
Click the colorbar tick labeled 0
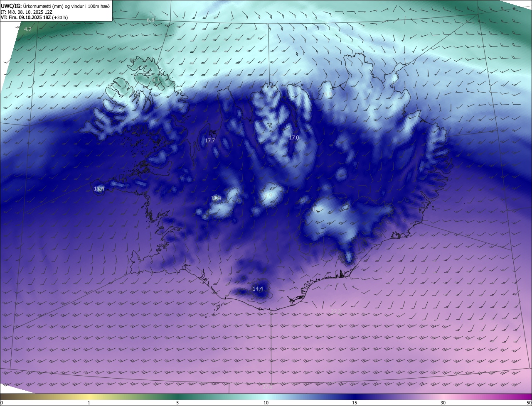[x=2, y=403]
